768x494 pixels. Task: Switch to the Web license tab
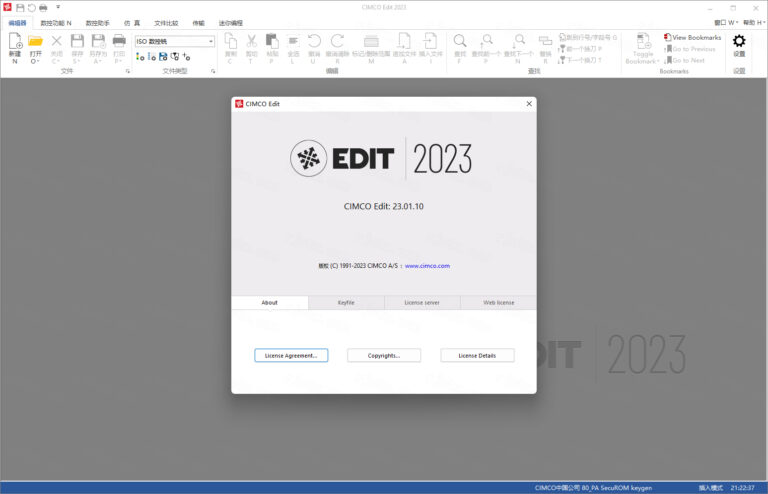499,303
